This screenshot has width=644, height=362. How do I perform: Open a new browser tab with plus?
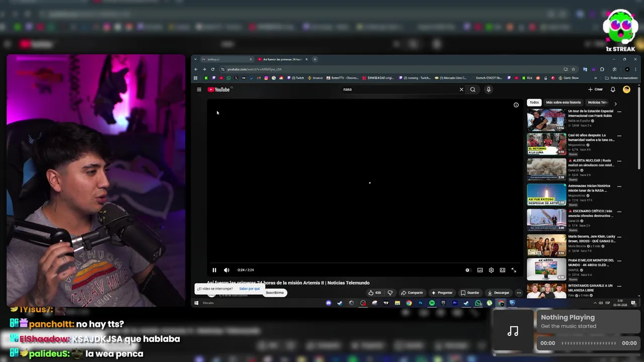point(315,59)
